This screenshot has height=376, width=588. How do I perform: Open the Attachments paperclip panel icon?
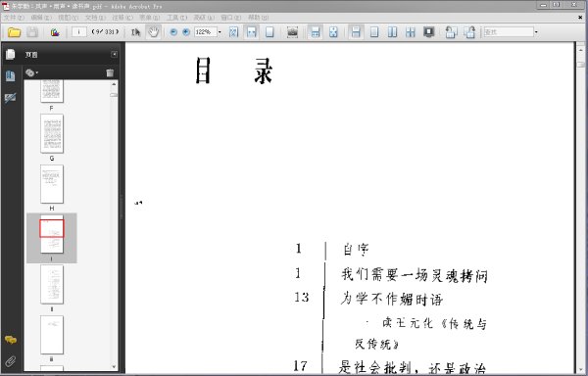click(10, 361)
